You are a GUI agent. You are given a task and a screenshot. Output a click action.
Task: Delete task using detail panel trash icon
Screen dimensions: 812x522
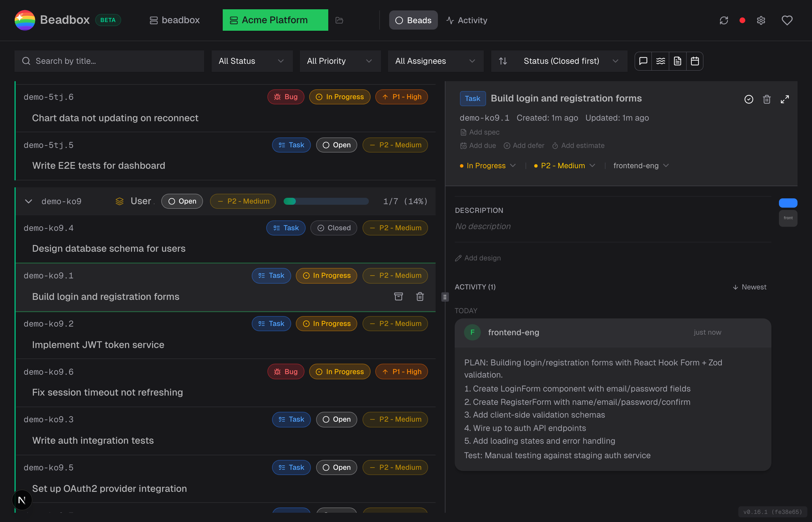(x=766, y=99)
